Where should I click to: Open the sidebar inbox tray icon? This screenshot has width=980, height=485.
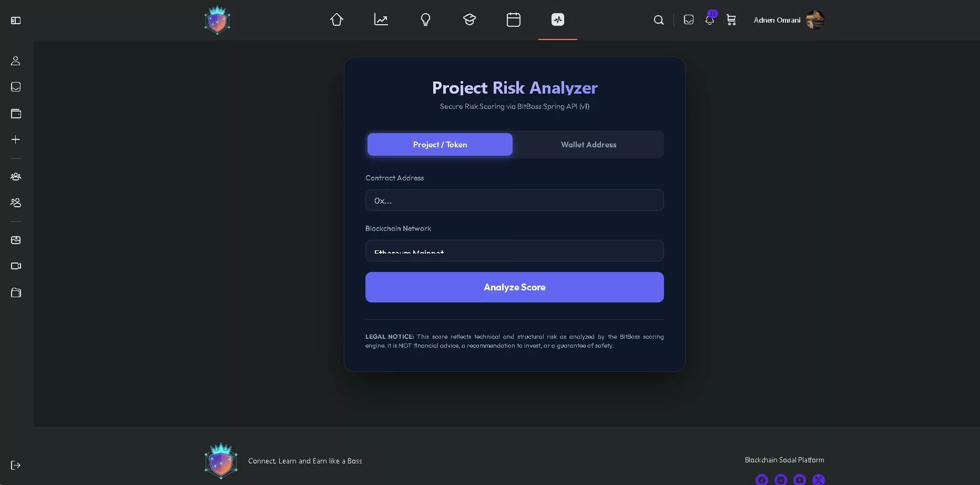(16, 87)
